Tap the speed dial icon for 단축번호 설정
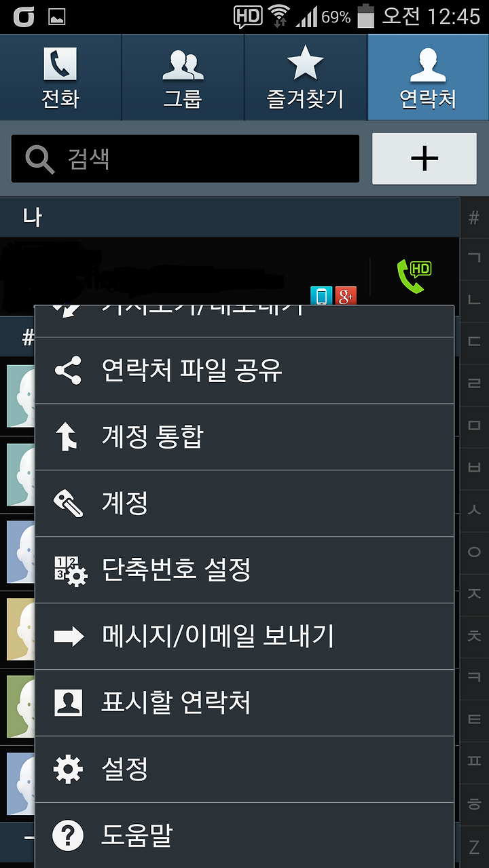Viewport: 489px width, 868px height. 70,570
